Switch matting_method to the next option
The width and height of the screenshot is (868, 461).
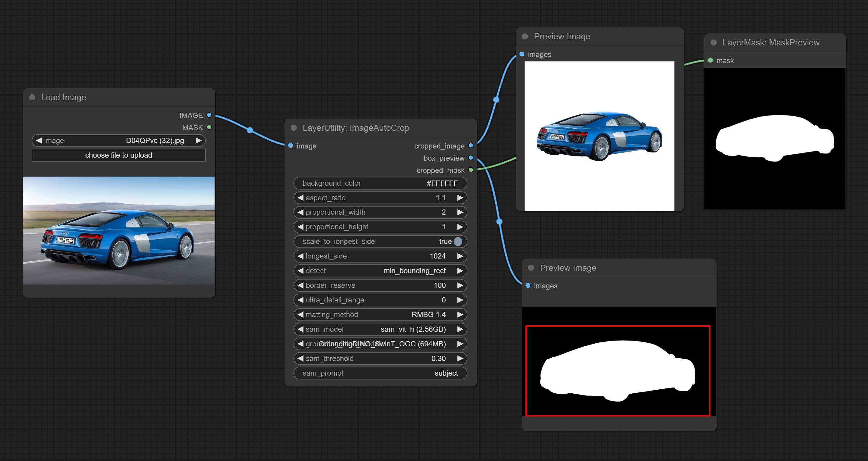(460, 314)
